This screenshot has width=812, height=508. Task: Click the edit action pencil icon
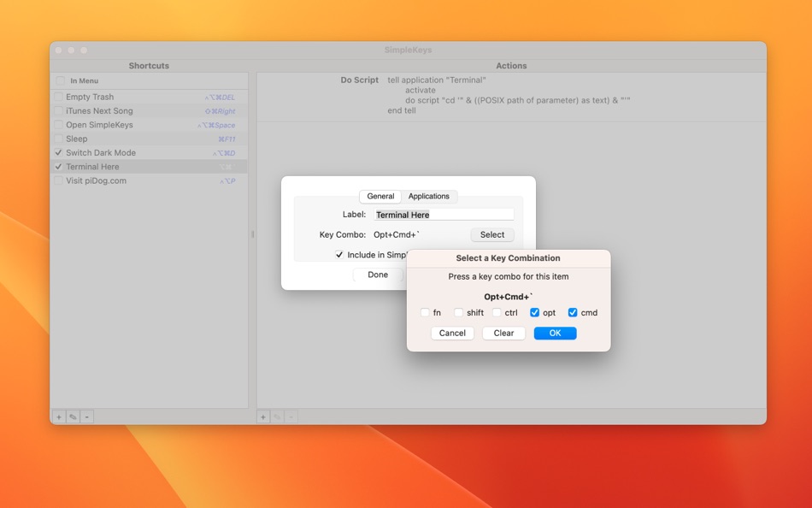tap(277, 416)
